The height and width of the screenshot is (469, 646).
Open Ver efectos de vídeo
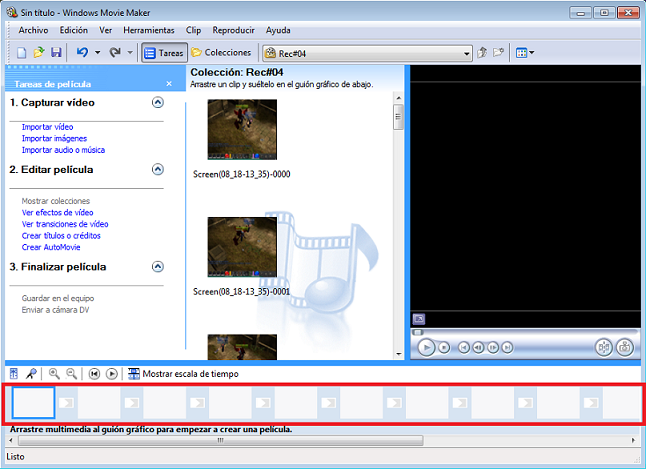click(x=58, y=213)
